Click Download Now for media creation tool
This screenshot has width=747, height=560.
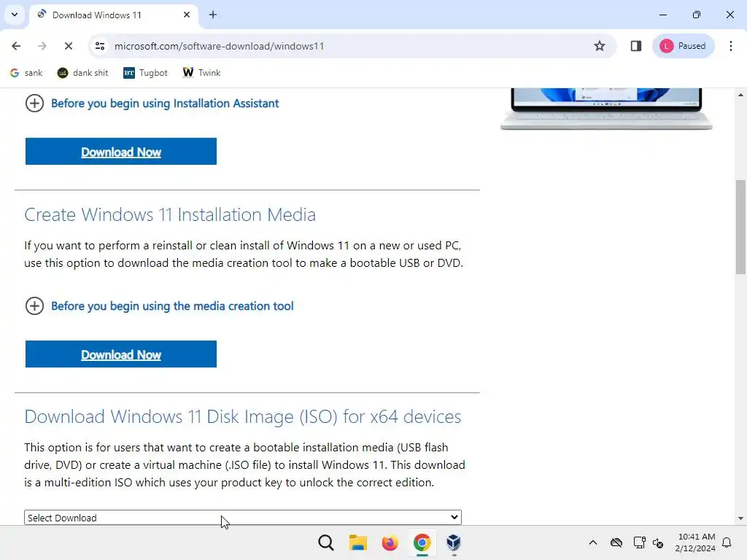coord(121,354)
